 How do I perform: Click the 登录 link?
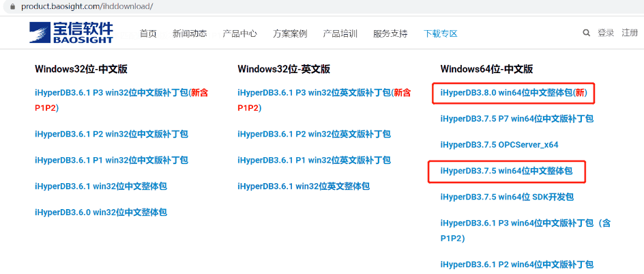(606, 33)
